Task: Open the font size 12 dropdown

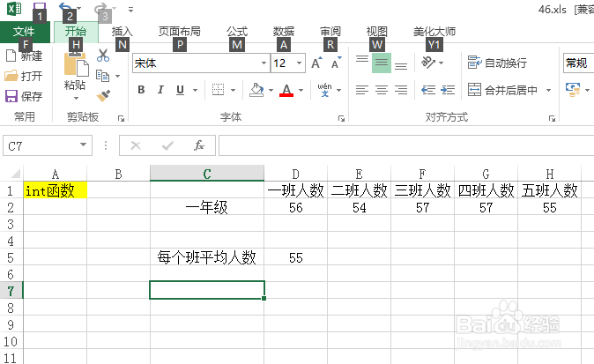Action: click(x=300, y=63)
